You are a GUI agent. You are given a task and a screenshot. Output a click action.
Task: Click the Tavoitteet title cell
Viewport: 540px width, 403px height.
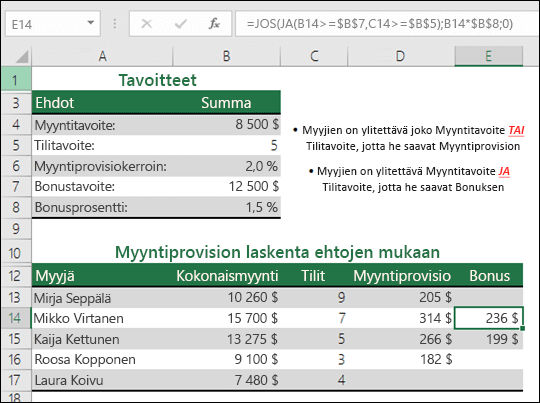coord(157,80)
